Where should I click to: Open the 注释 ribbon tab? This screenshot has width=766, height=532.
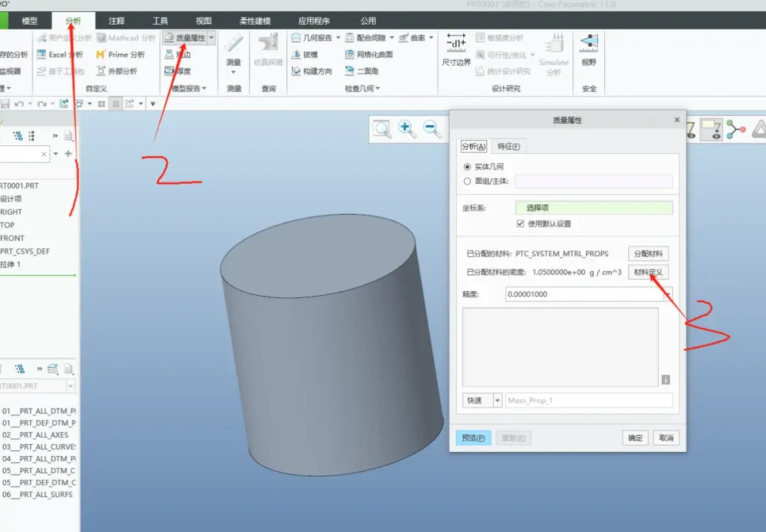(x=116, y=21)
